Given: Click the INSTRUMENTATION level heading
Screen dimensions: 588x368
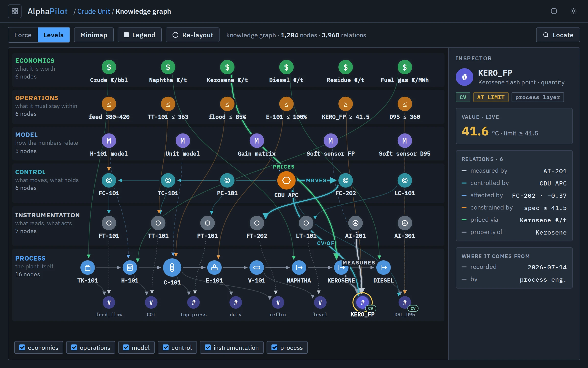Looking at the screenshot, I should click(48, 215).
